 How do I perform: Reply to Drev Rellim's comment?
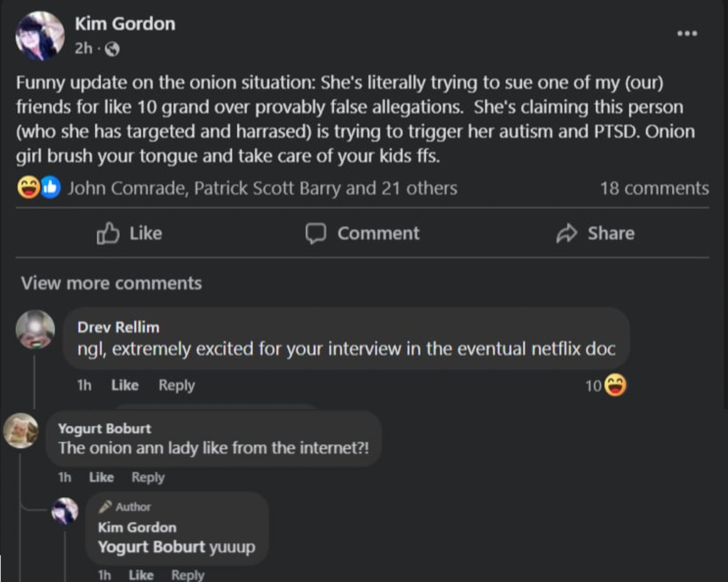pos(177,385)
